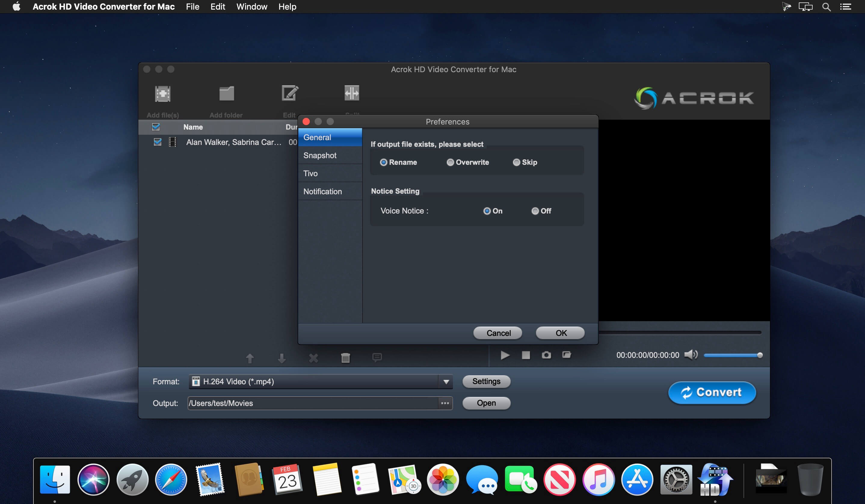Click the Stop button in preview
Image resolution: width=865 pixels, height=504 pixels.
[525, 355]
